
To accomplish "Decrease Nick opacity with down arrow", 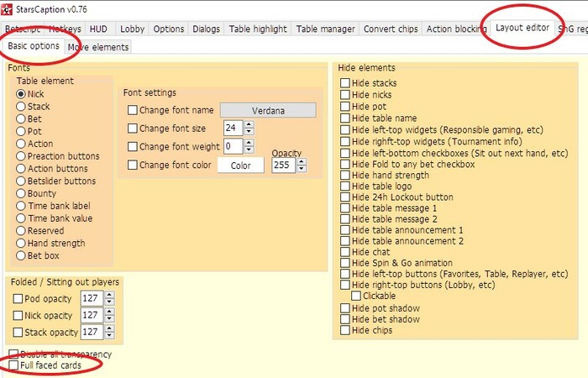I will (109, 318).
